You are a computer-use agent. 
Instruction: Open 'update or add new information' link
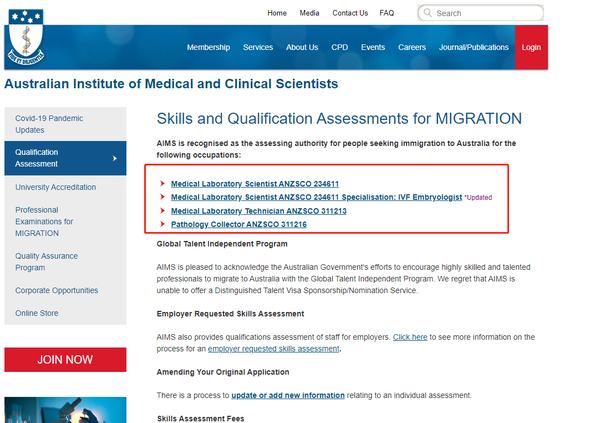[288, 395]
